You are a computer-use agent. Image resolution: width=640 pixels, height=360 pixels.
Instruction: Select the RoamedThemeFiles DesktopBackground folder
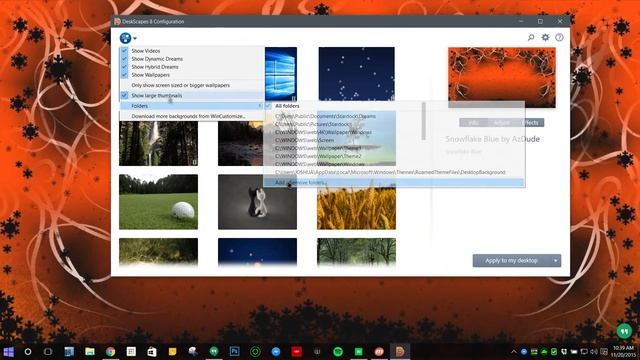point(390,172)
